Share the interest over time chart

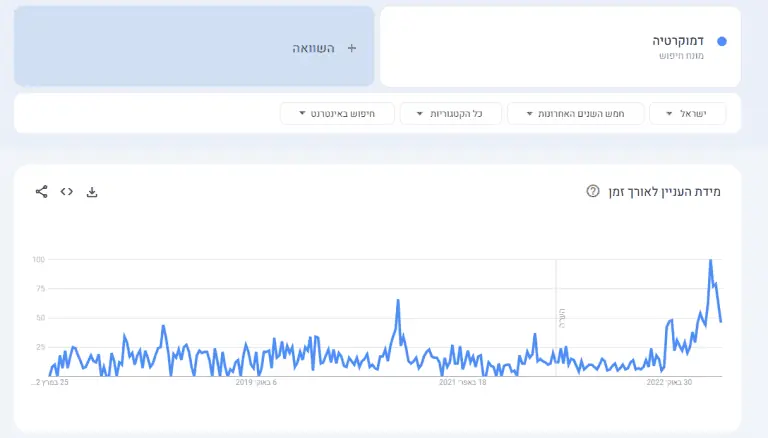(42, 192)
